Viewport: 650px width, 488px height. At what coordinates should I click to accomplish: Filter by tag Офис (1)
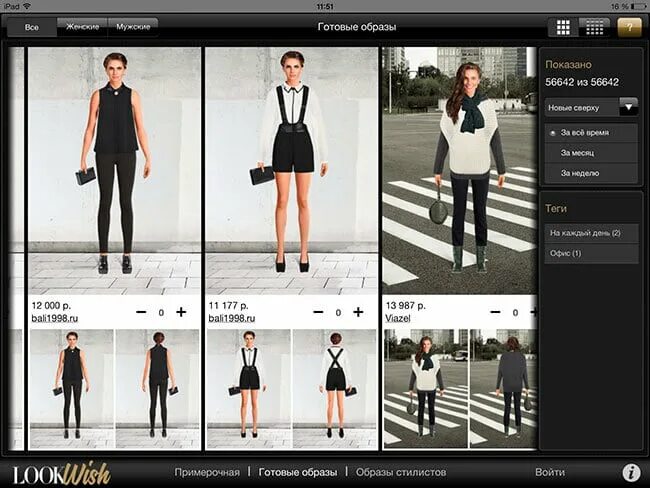(x=591, y=253)
